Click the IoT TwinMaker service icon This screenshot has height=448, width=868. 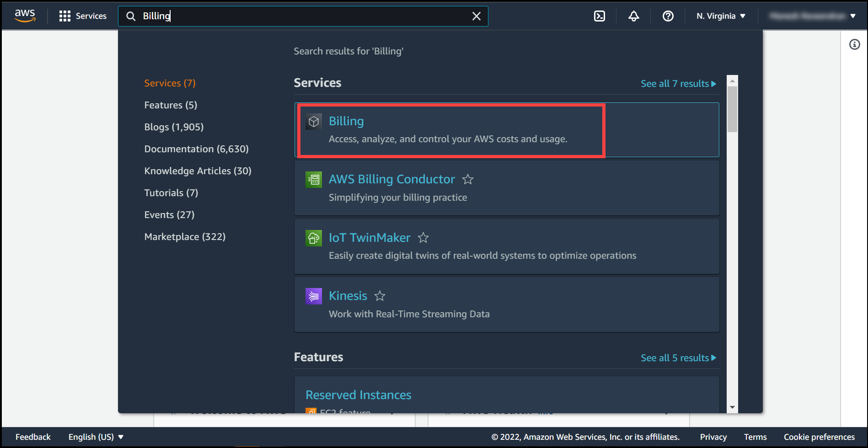point(314,238)
